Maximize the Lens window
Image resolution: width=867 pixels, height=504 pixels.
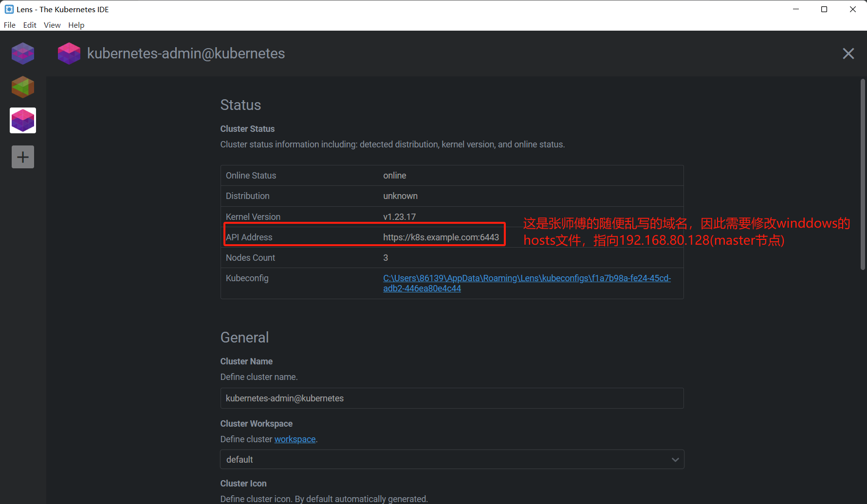pos(824,9)
